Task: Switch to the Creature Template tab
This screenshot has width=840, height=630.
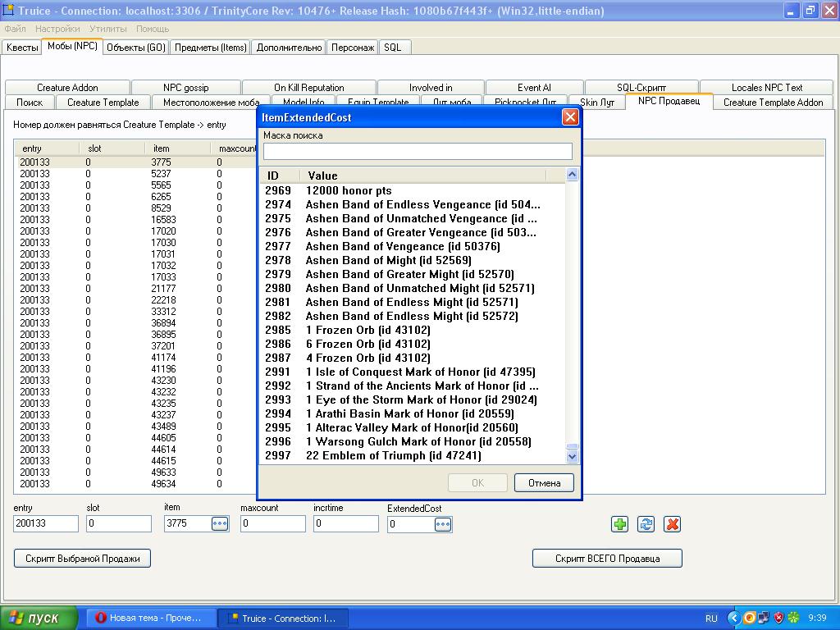Action: pos(103,103)
